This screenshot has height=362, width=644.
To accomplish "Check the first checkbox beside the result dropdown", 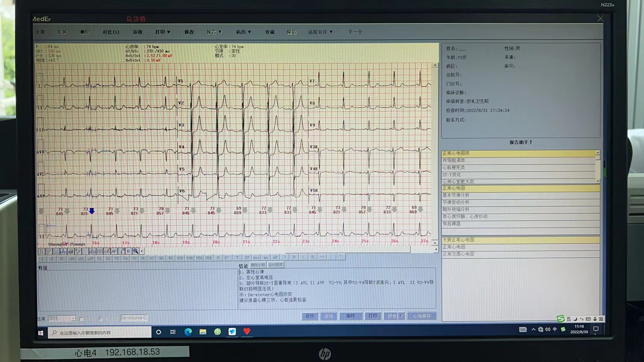I will coord(82,319).
